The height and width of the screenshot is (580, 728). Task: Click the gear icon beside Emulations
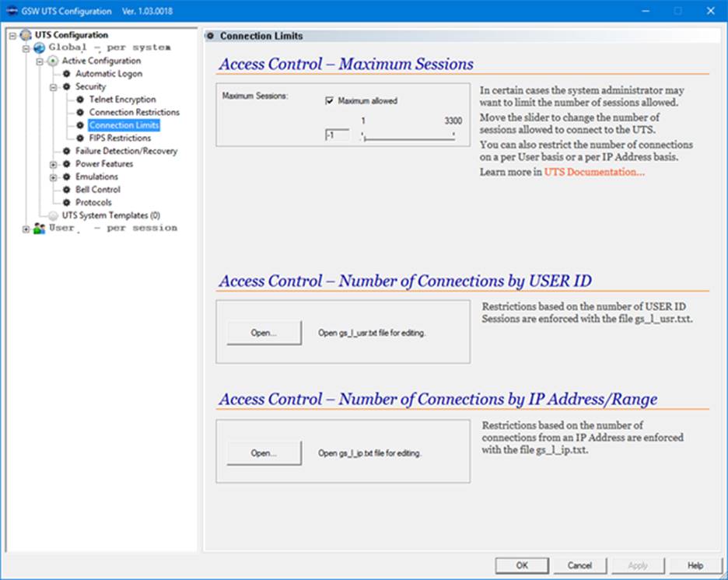click(67, 176)
